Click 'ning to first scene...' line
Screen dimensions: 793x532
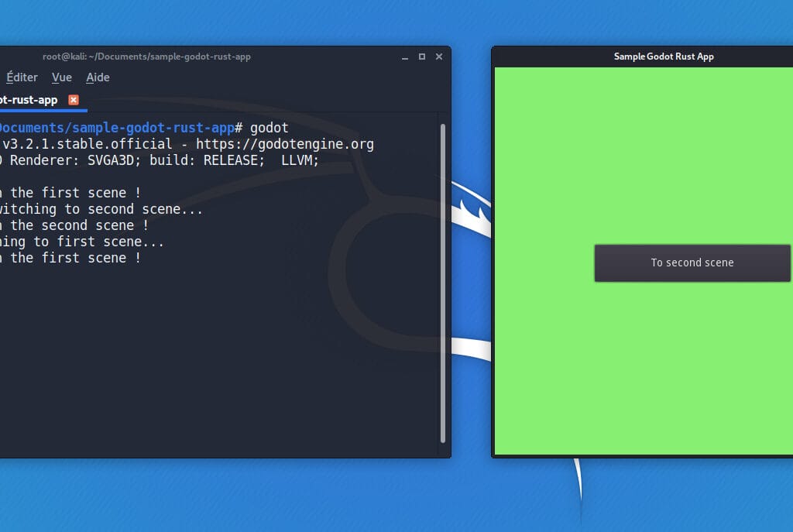coord(82,242)
